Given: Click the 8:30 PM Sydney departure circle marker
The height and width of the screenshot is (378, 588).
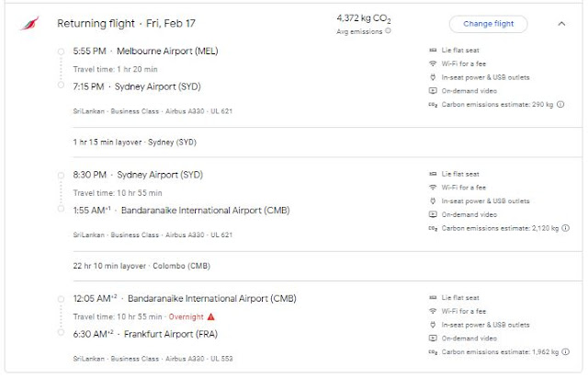Looking at the screenshot, I should (61, 175).
